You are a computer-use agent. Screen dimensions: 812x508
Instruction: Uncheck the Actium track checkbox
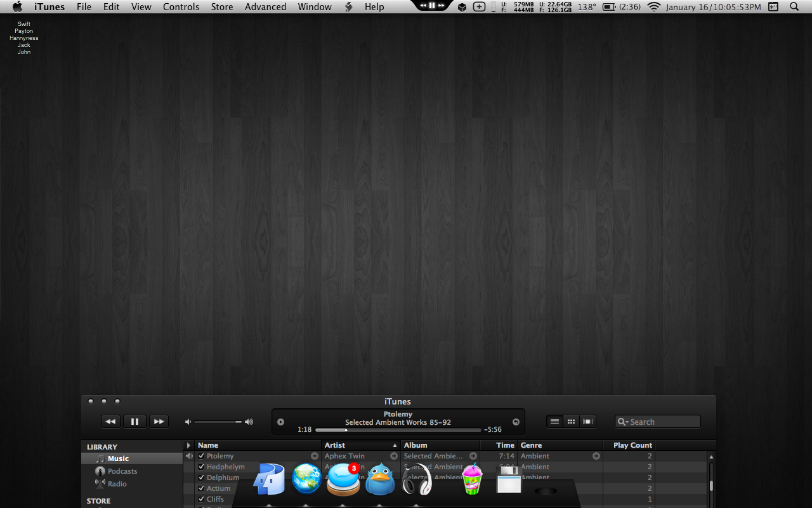coord(201,488)
